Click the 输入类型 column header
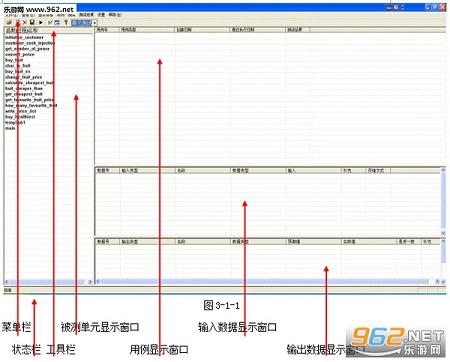The height and width of the screenshot is (362, 450). tap(147, 170)
